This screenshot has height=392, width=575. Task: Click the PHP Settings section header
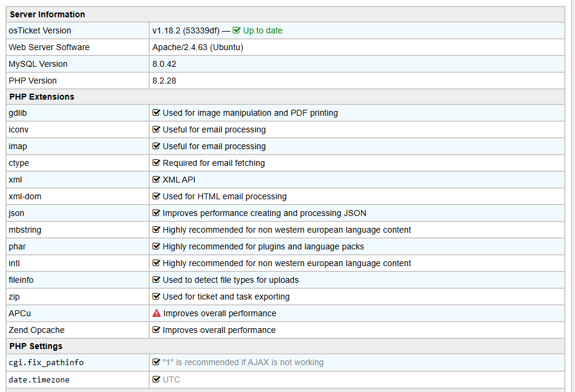point(285,346)
